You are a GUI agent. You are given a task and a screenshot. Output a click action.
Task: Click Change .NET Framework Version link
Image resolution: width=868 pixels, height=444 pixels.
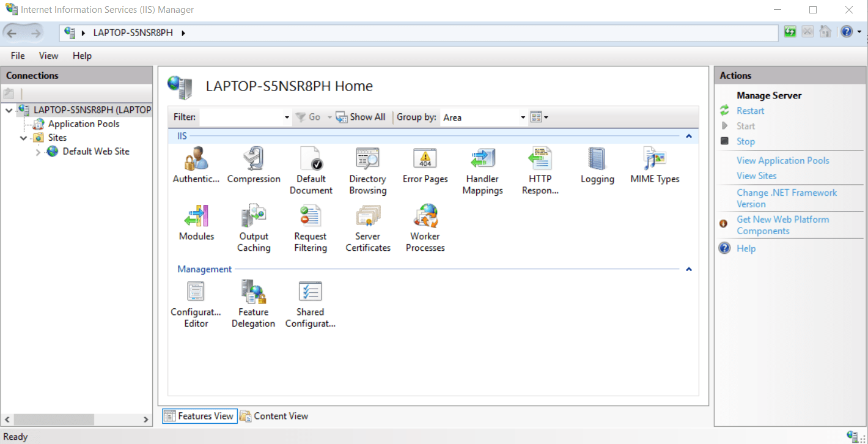click(787, 198)
